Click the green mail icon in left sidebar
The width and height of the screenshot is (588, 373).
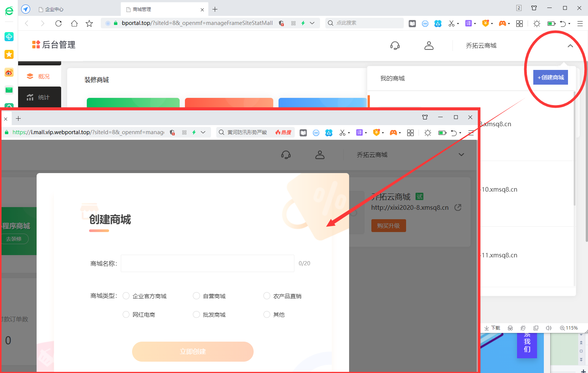pos(9,90)
